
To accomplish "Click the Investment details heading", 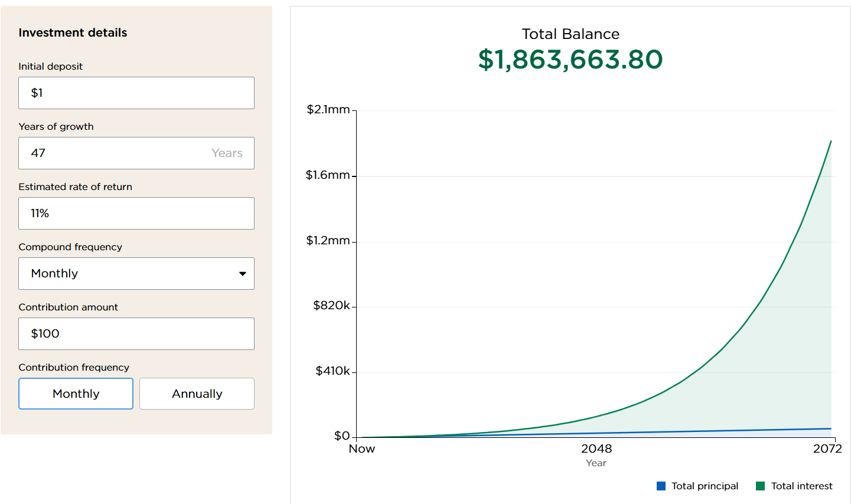I will [x=73, y=32].
